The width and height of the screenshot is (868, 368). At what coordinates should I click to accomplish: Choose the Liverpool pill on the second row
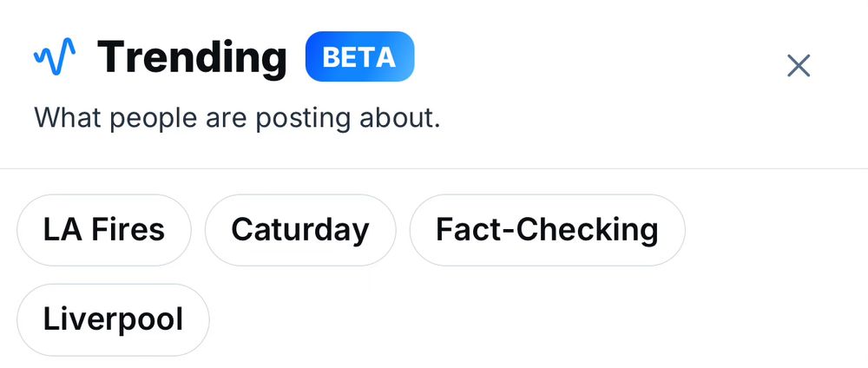coord(113,319)
